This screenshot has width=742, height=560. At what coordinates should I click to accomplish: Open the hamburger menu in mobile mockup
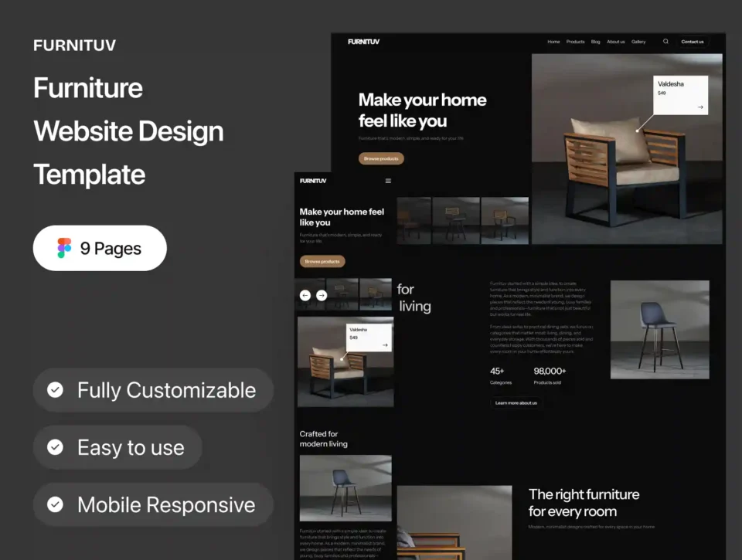pos(388,181)
